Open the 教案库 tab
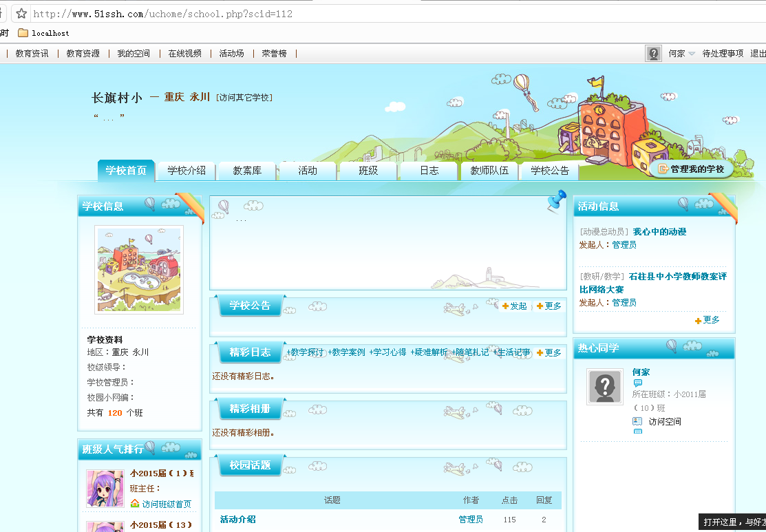The height and width of the screenshot is (532, 766). click(x=247, y=171)
